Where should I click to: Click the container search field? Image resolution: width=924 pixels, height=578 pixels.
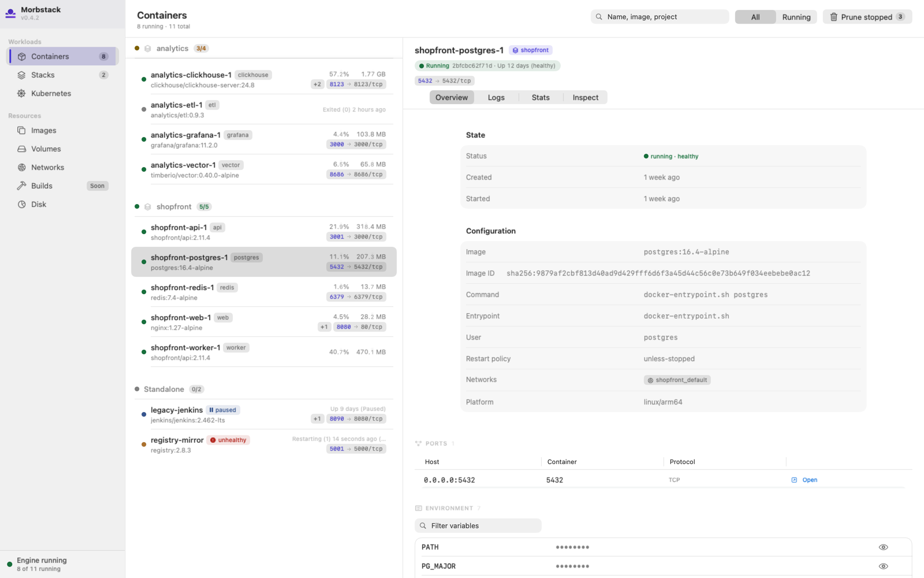point(660,17)
